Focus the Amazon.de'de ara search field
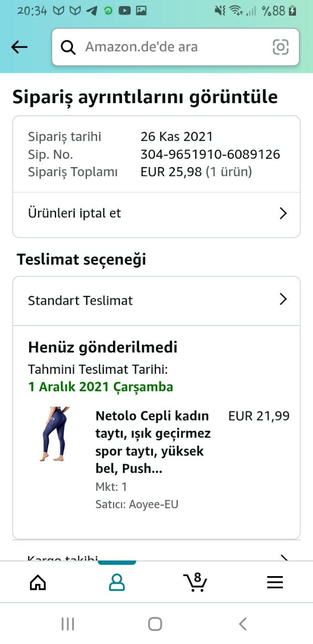This screenshot has width=313, height=644. tap(171, 47)
